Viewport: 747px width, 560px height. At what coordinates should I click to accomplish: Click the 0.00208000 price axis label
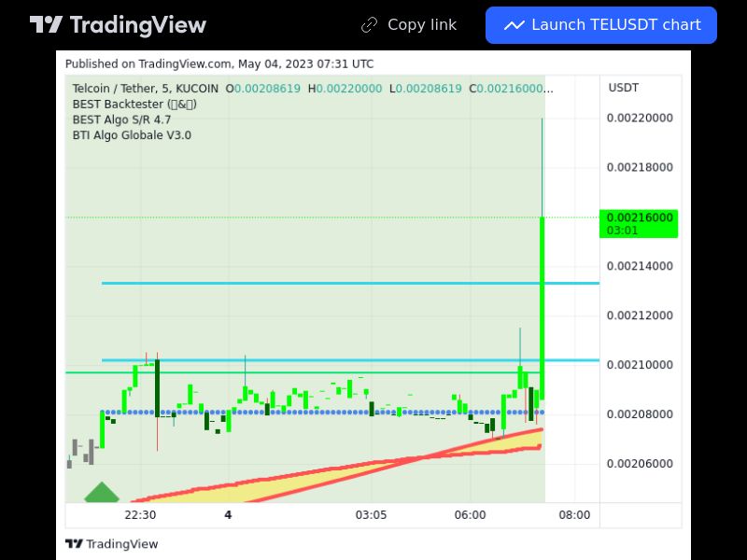(x=640, y=414)
